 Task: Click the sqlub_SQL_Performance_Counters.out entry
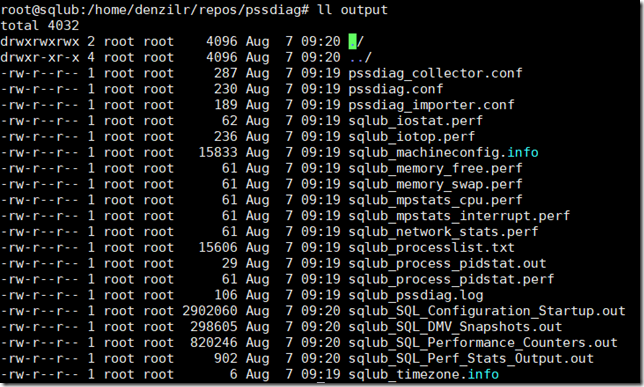[x=483, y=343]
